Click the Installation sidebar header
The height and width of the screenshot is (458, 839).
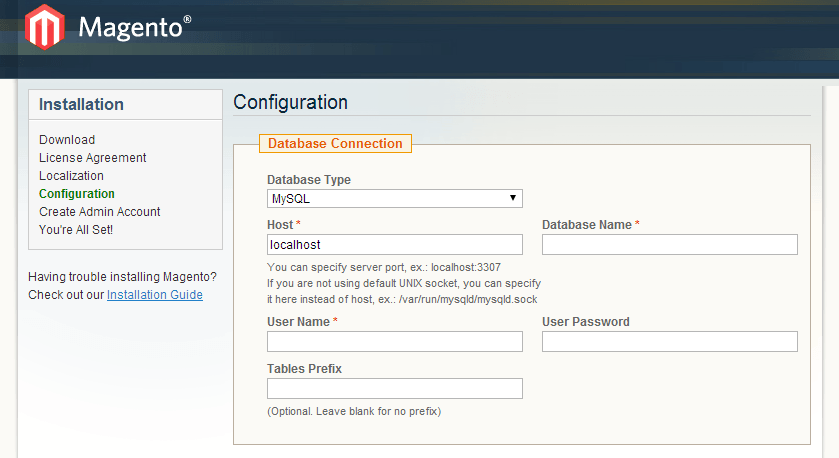[x=82, y=105]
